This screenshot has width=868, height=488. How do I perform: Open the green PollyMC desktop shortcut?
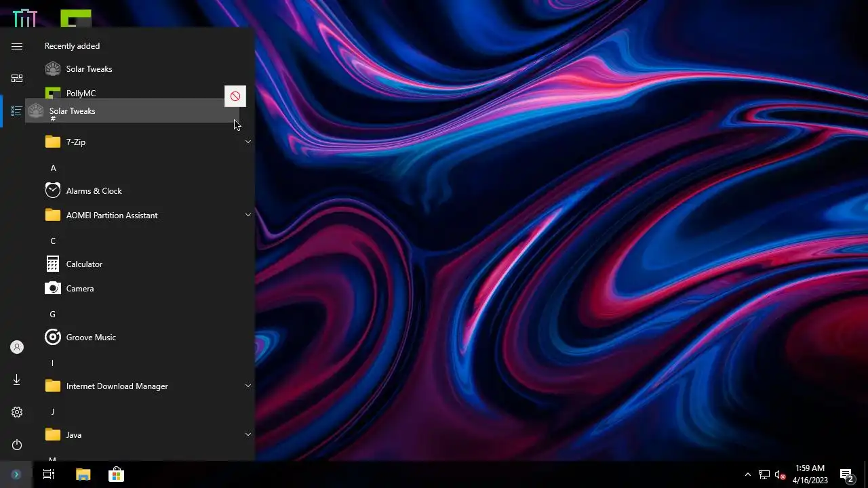(76, 18)
